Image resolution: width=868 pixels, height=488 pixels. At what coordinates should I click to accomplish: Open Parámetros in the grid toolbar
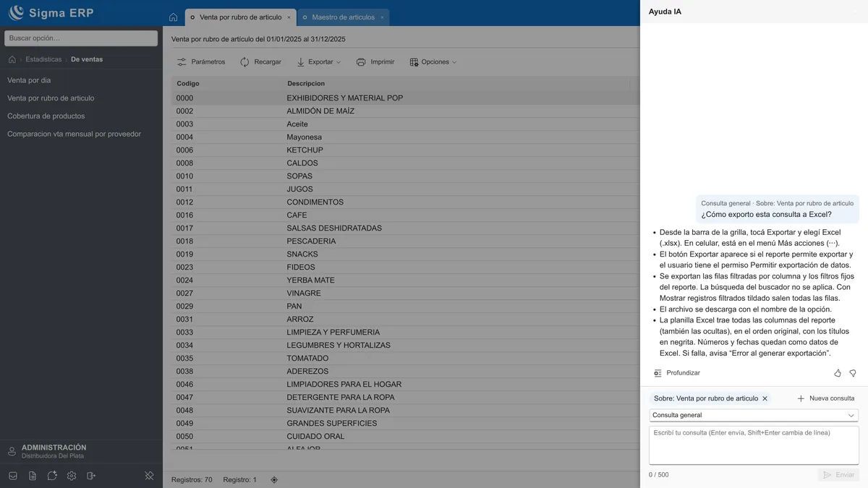[201, 62]
